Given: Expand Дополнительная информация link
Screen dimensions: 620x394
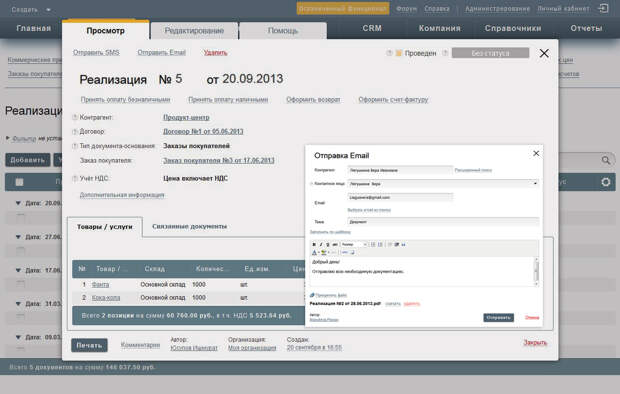Looking at the screenshot, I should coord(122,195).
